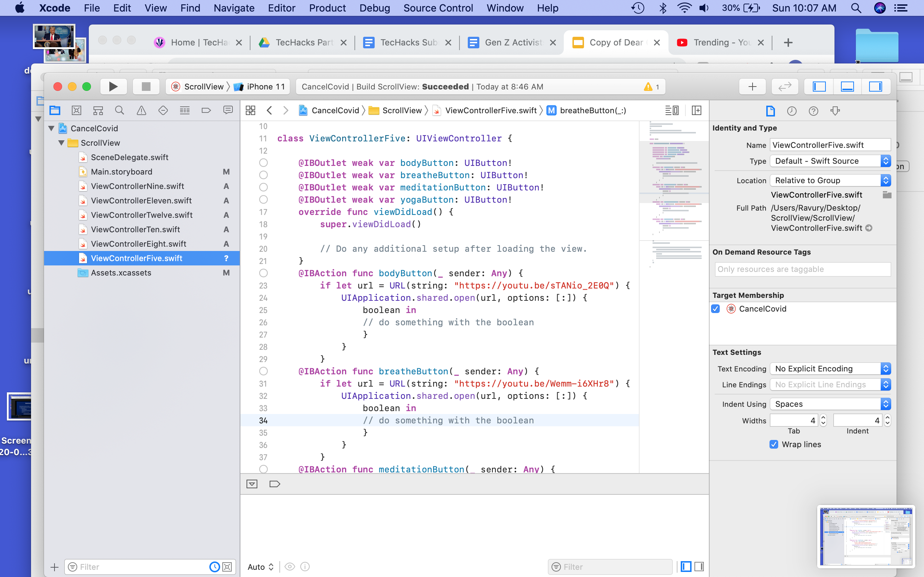Add an editor on the right
Viewport: 924px width, 577px height.
point(697,111)
